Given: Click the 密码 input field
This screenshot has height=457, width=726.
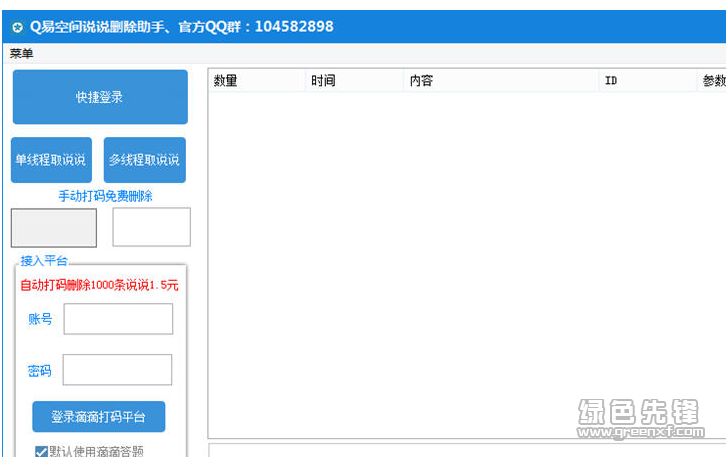Looking at the screenshot, I should [117, 370].
